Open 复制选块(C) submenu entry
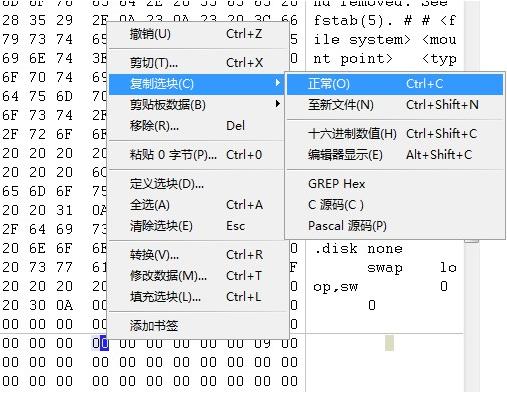 click(x=197, y=84)
